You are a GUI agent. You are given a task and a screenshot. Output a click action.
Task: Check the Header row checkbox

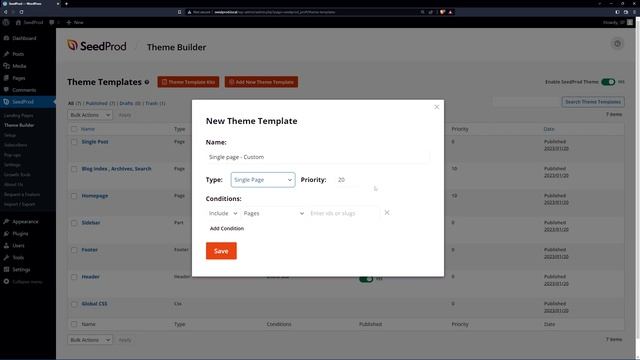(x=74, y=277)
